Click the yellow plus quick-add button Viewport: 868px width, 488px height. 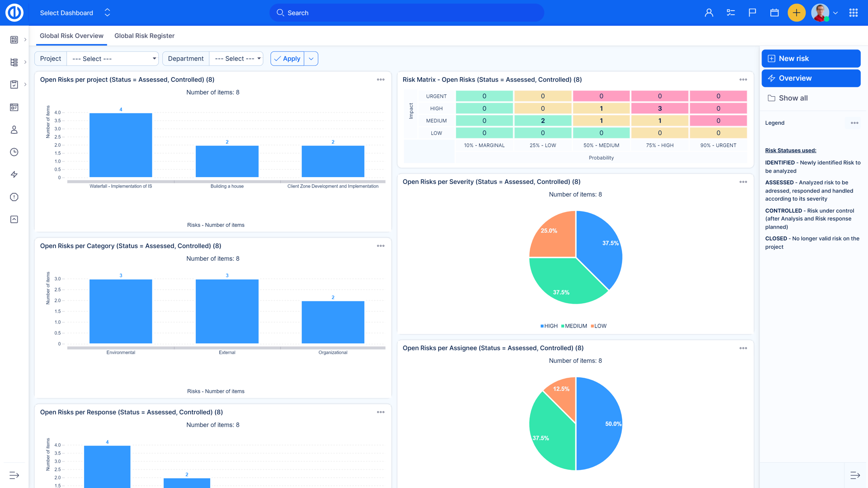pyautogui.click(x=796, y=13)
